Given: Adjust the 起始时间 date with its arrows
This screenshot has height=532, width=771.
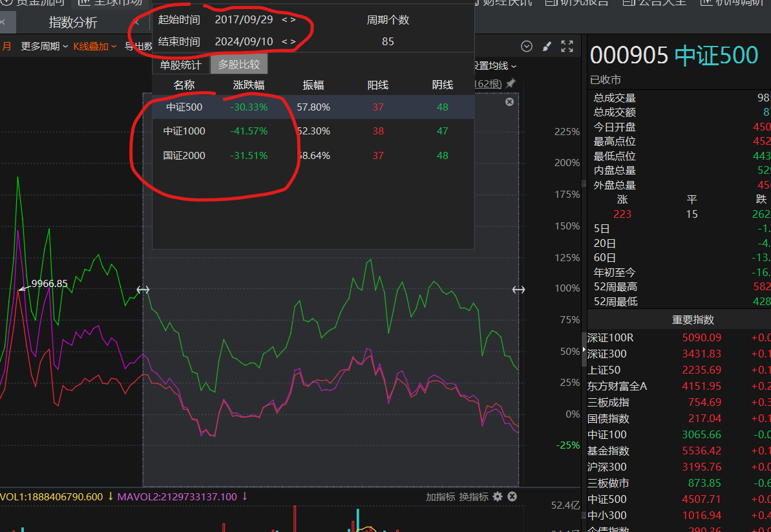Looking at the screenshot, I should pos(289,19).
